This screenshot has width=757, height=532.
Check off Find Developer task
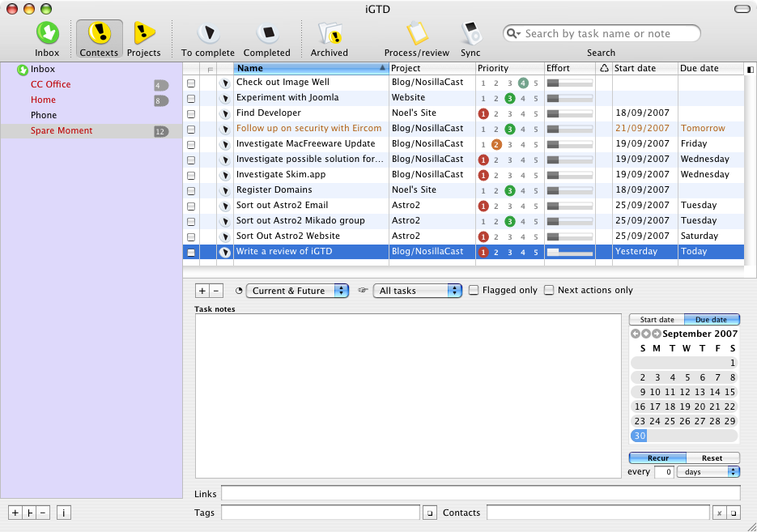(x=191, y=113)
